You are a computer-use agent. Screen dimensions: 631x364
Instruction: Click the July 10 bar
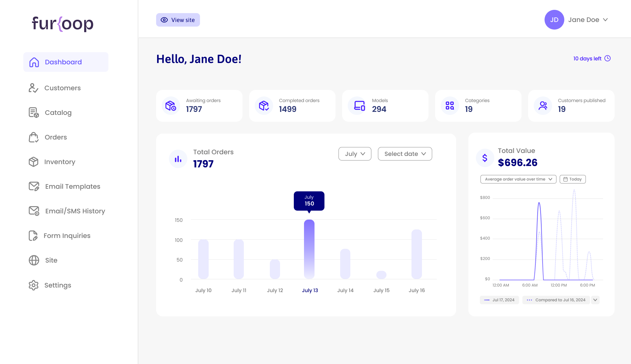[x=203, y=259]
